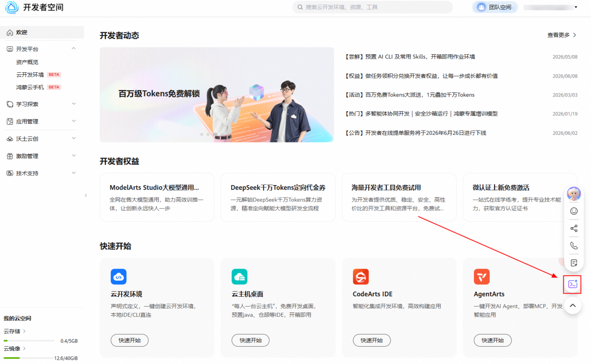Click the share icon in floating toolbar

click(x=574, y=229)
